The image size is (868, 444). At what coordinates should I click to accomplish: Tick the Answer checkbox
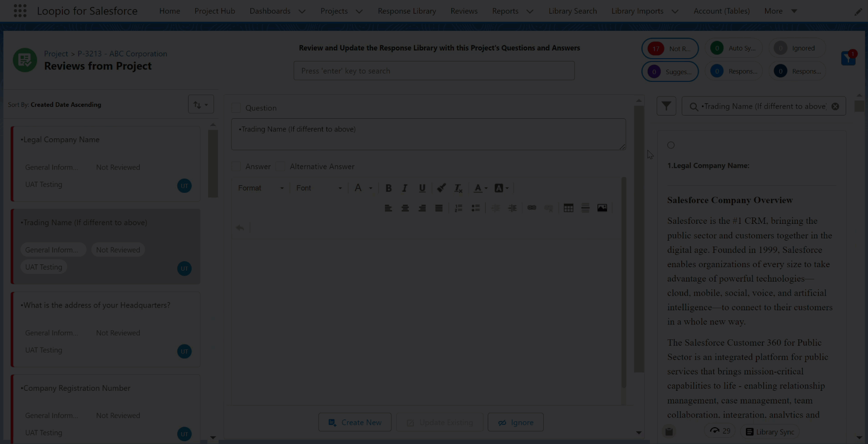point(236,166)
